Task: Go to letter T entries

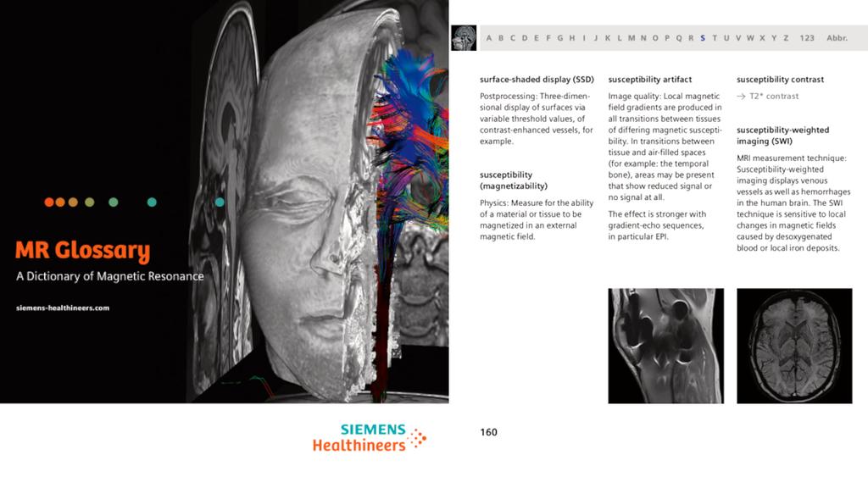Action: click(715, 38)
